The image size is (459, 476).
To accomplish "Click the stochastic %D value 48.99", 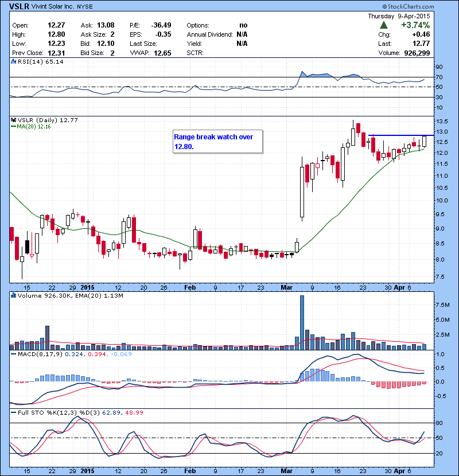I will point(134,412).
